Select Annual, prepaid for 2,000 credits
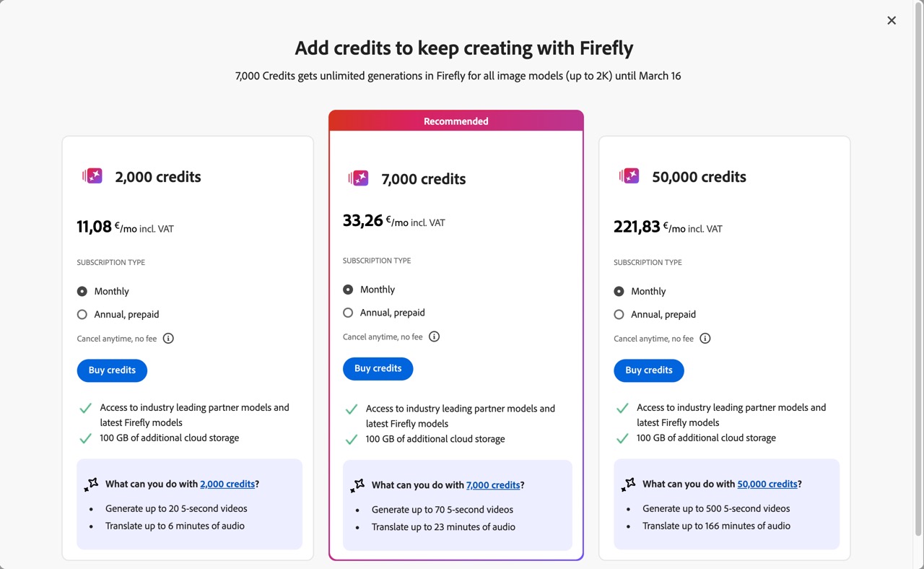Screen dimensions: 924x569 pyautogui.click(x=82, y=315)
